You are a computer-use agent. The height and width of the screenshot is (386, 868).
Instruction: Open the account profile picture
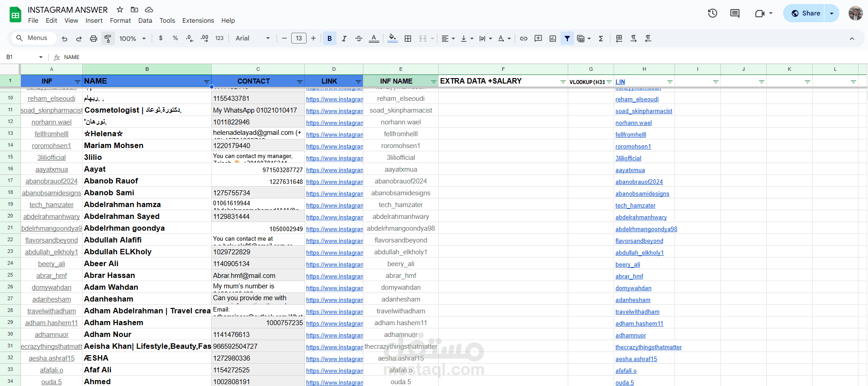click(856, 13)
